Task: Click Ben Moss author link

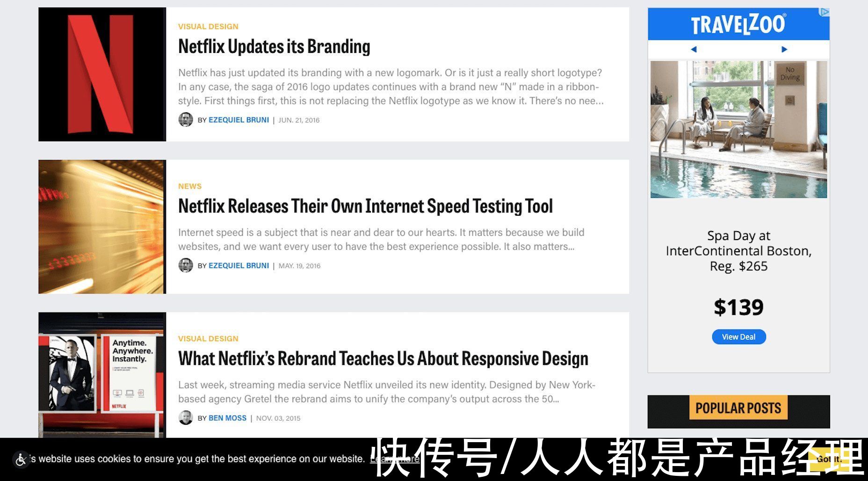Action: [227, 418]
